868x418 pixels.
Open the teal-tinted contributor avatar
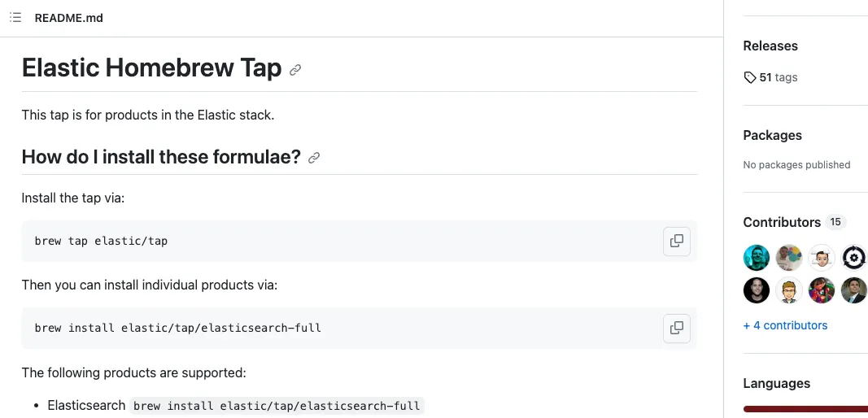click(757, 258)
